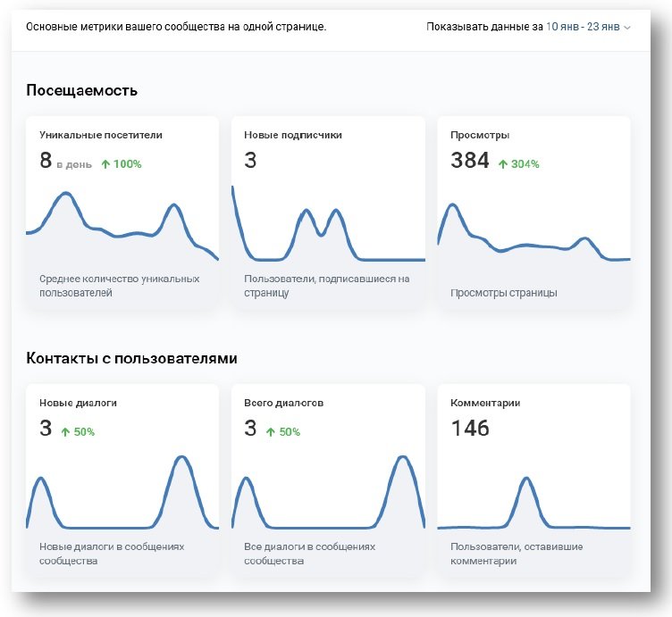
Task: Click the Новые диалоги chart graph
Action: coord(122,494)
